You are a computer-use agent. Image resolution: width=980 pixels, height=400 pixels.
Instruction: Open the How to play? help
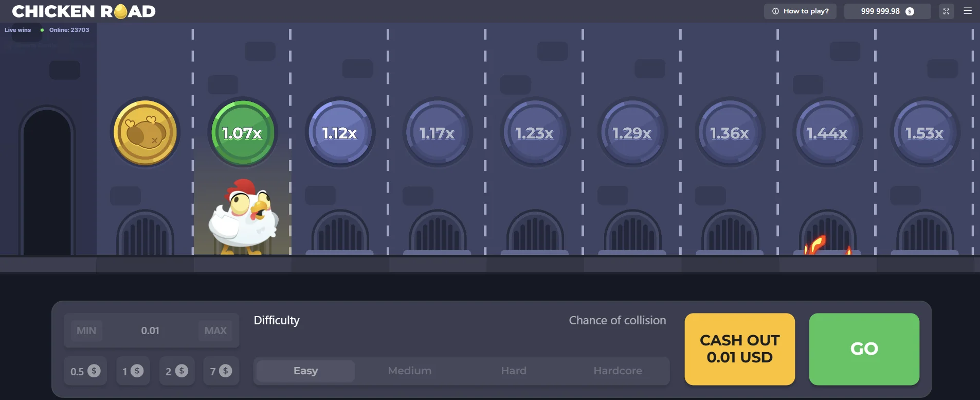tap(800, 11)
